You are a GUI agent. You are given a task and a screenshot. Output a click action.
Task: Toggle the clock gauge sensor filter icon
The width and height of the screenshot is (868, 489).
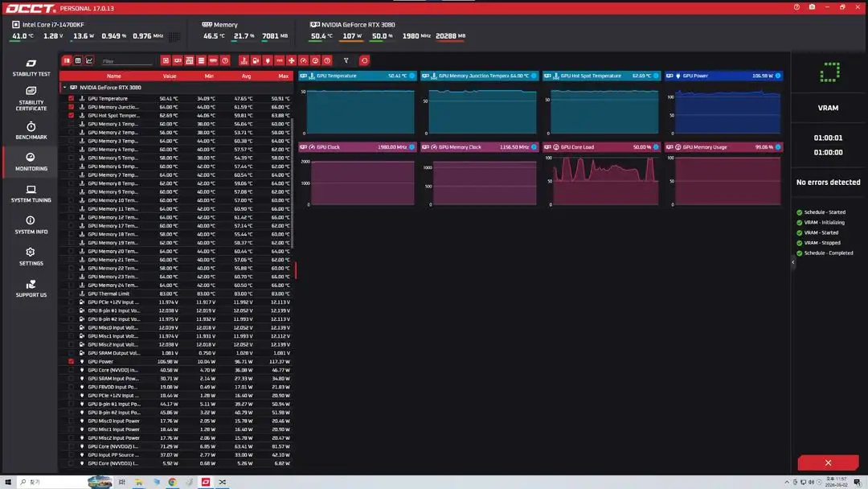point(303,60)
